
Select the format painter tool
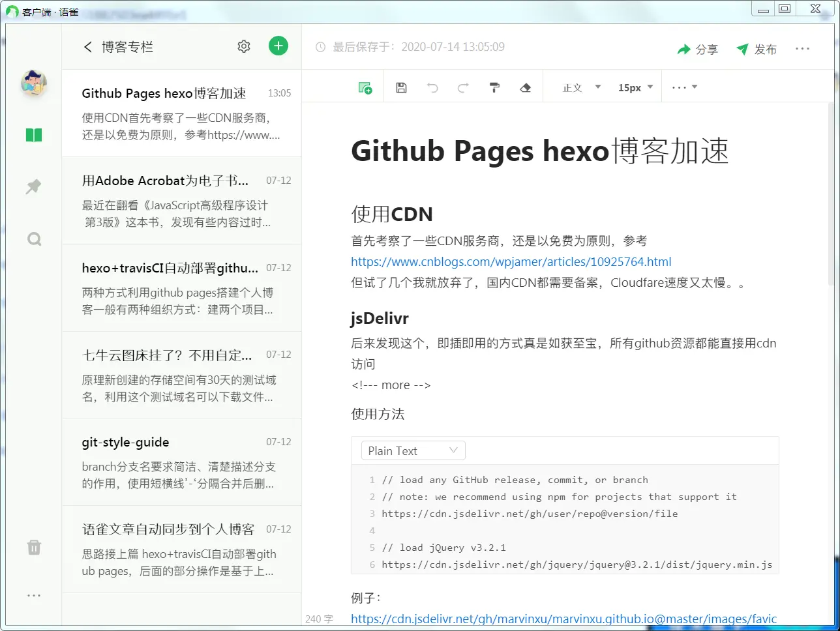pyautogui.click(x=494, y=87)
